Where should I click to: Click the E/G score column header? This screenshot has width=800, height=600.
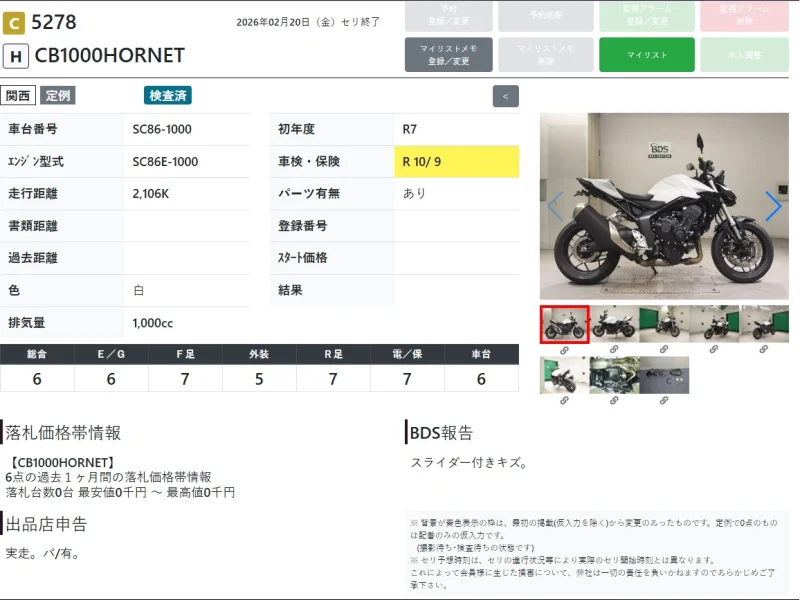coord(111,354)
